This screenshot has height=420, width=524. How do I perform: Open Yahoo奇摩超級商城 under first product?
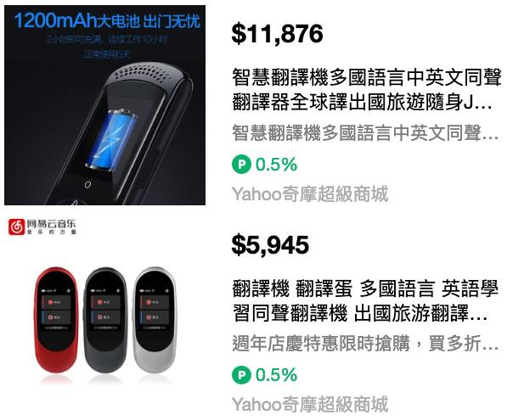coord(310,194)
